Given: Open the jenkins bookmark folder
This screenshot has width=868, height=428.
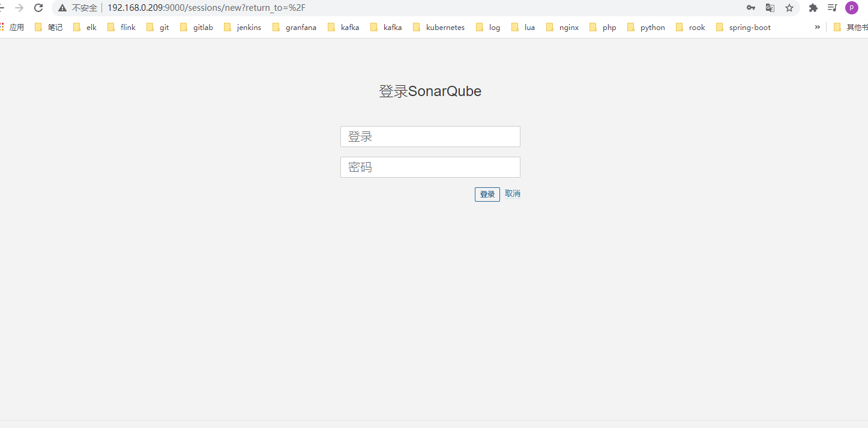Looking at the screenshot, I should point(243,27).
